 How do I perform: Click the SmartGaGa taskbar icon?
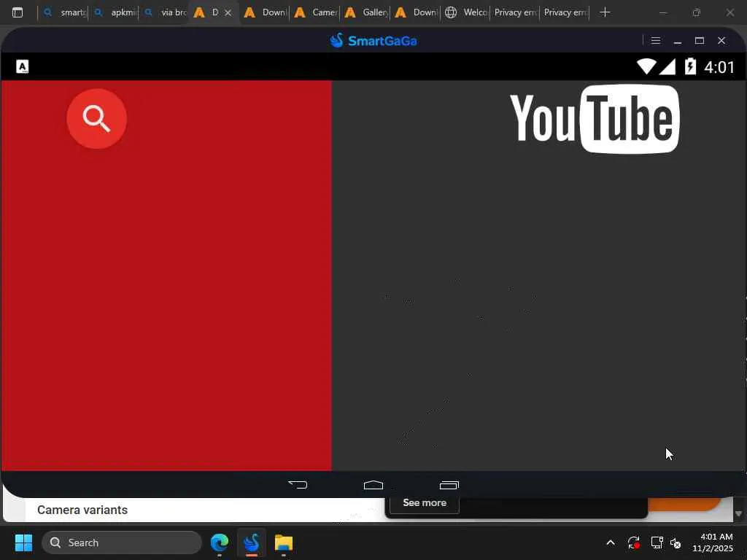click(252, 542)
